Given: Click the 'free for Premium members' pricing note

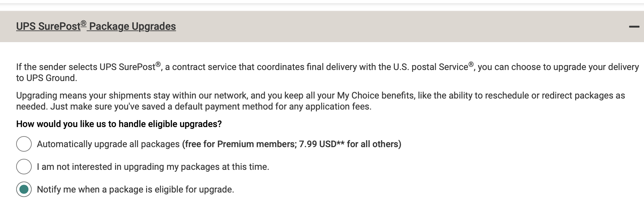Looking at the screenshot, I should click(240, 144).
